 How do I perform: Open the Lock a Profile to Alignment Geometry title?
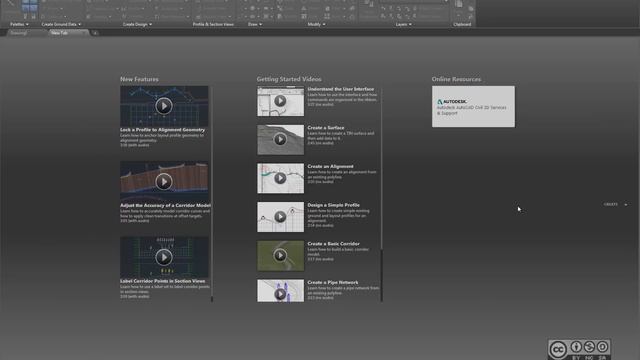tap(162, 130)
